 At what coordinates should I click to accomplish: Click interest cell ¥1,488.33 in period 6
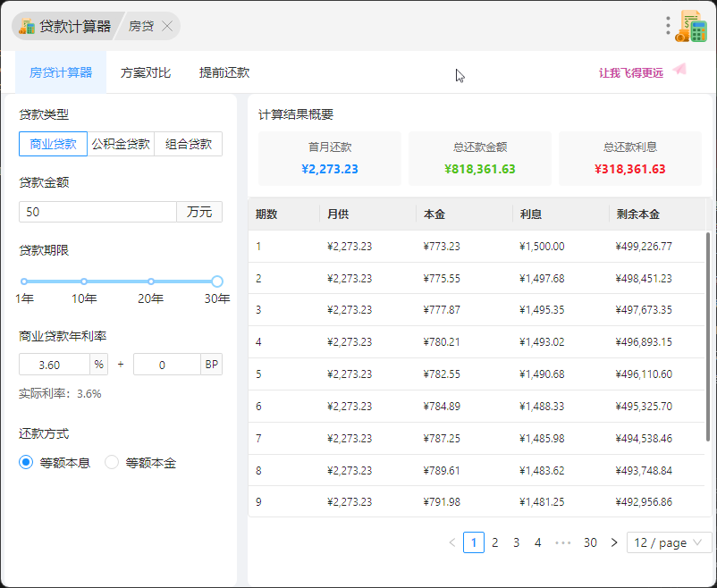(x=542, y=406)
